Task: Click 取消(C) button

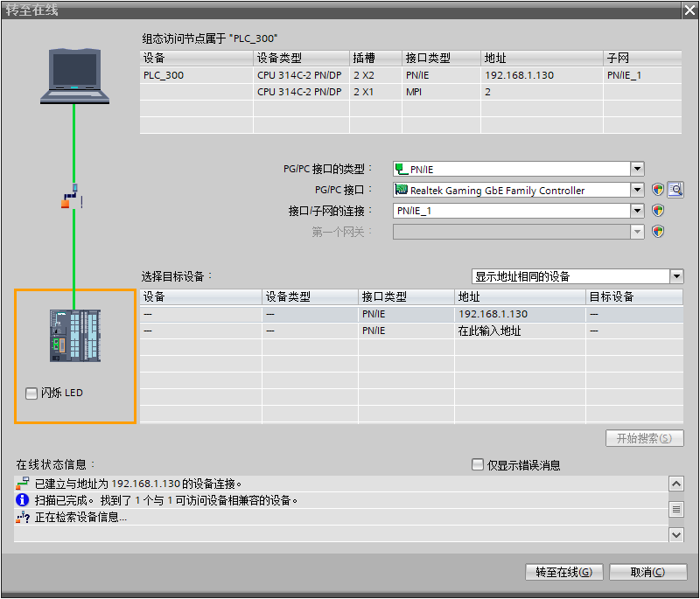Action: (x=647, y=572)
